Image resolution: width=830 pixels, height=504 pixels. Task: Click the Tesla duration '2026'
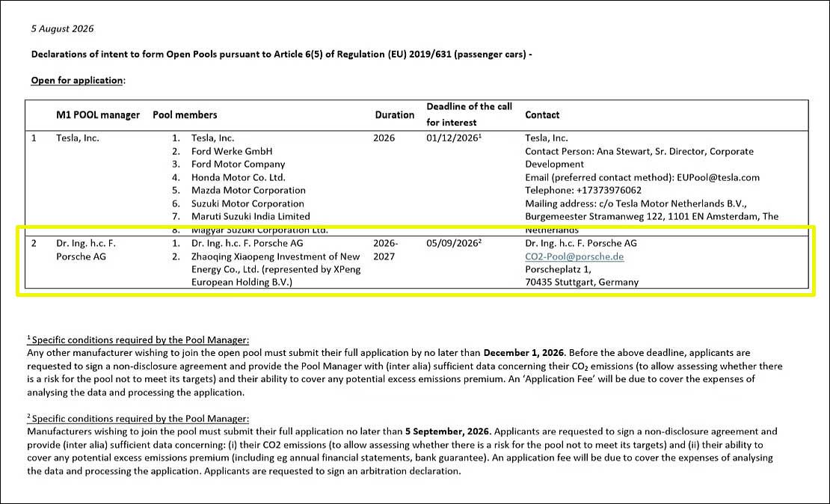[384, 138]
